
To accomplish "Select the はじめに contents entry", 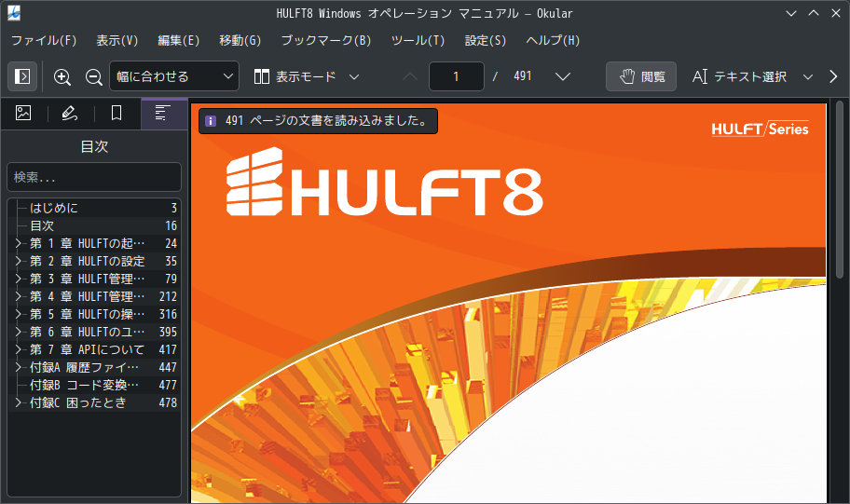I will tap(94, 208).
